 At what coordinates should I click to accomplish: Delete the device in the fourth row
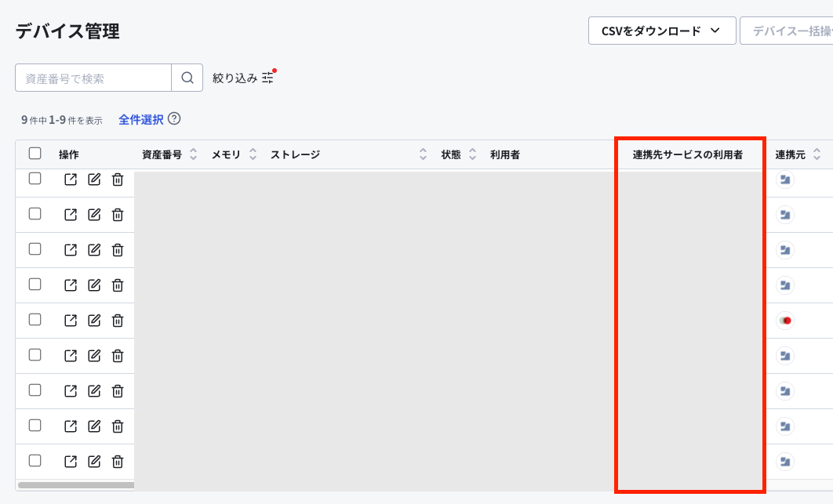tap(118, 285)
